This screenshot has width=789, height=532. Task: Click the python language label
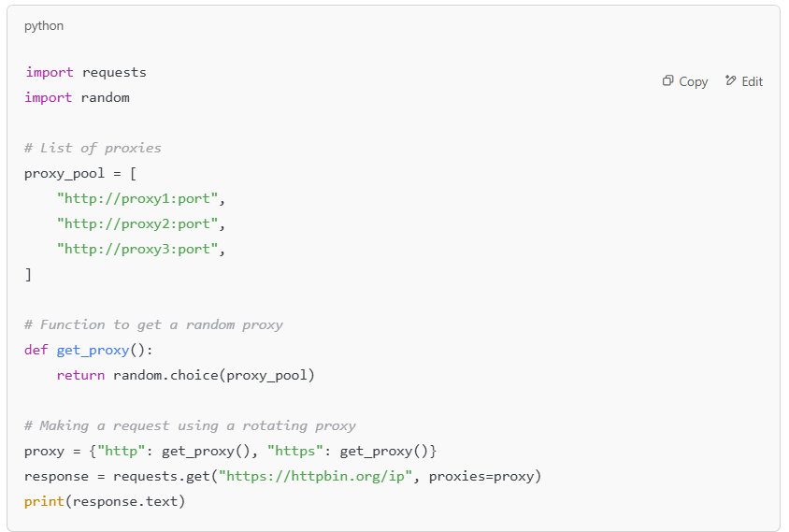coord(44,26)
